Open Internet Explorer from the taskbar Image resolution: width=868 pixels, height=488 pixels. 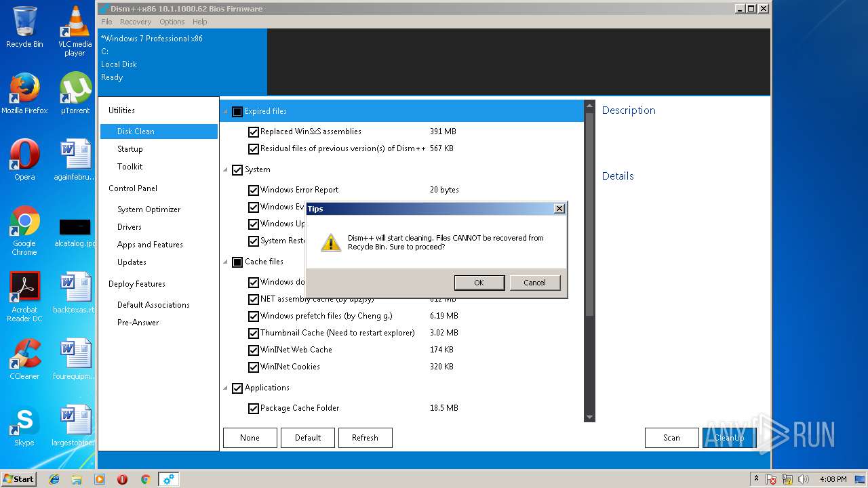(54, 479)
